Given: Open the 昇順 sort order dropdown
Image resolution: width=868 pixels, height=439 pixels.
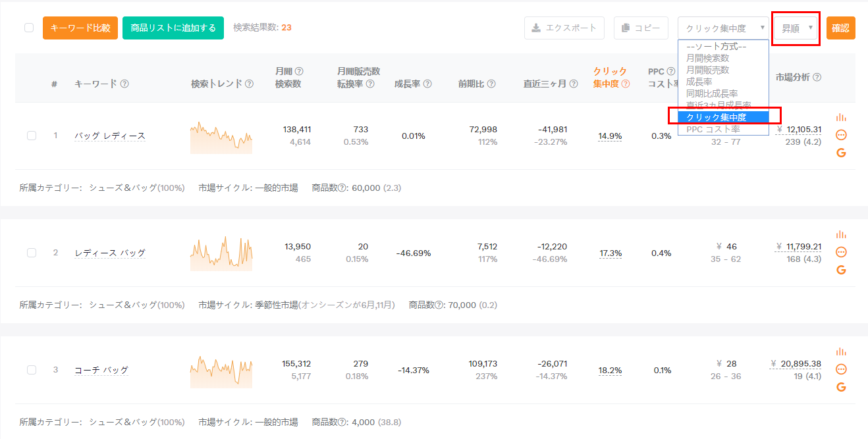Looking at the screenshot, I should point(796,28).
